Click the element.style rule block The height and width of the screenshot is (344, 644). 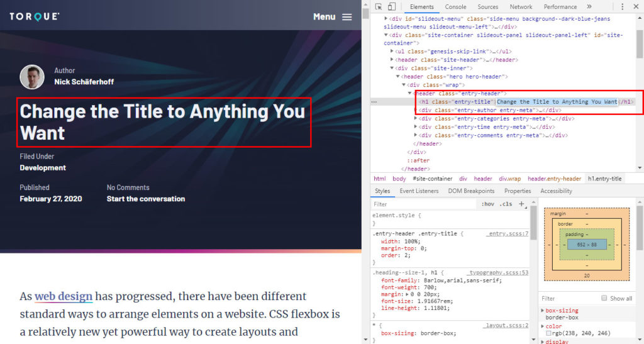pos(450,219)
